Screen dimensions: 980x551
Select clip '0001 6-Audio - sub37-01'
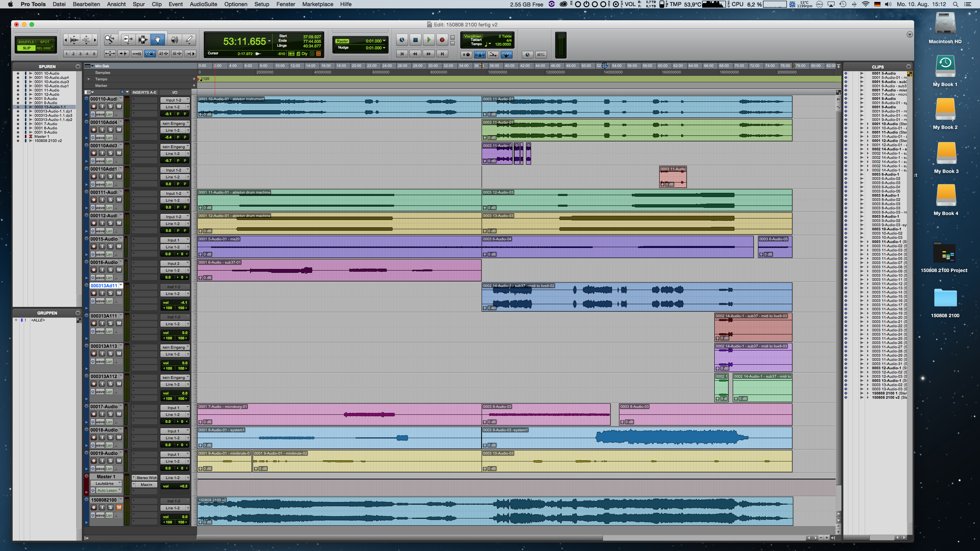339,270
